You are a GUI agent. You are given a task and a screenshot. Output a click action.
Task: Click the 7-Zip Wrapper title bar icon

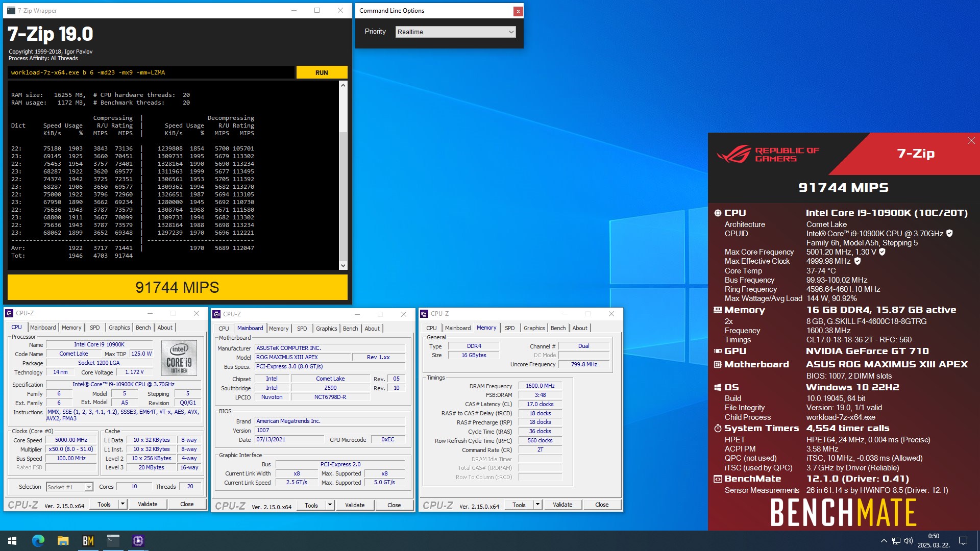[x=11, y=10]
